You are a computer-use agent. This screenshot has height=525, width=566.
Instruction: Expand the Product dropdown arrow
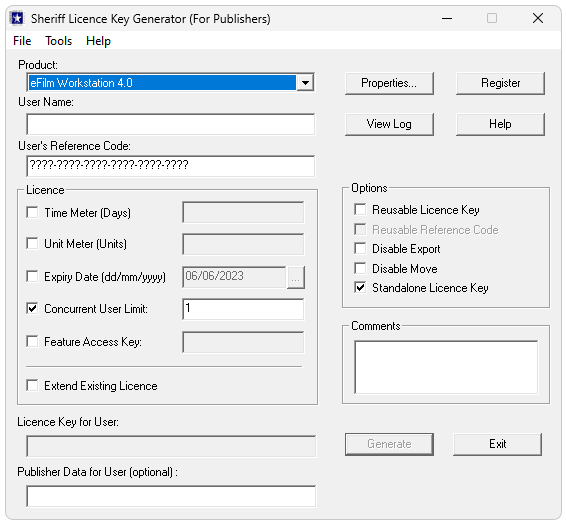coord(305,83)
